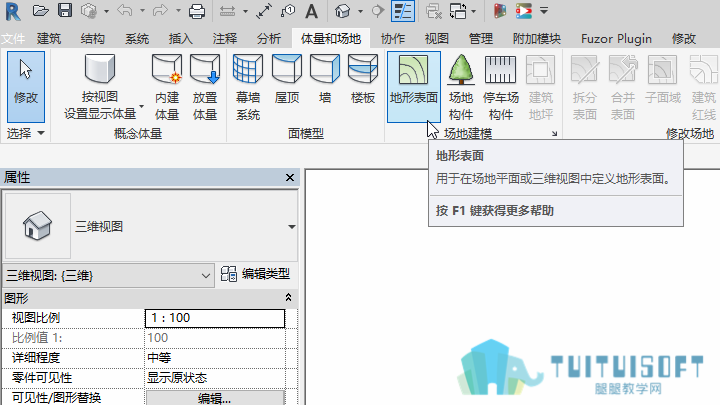This screenshot has height=405, width=720.
Task: Toggle the Thin Lines icon
Action: pyautogui.click(x=403, y=11)
